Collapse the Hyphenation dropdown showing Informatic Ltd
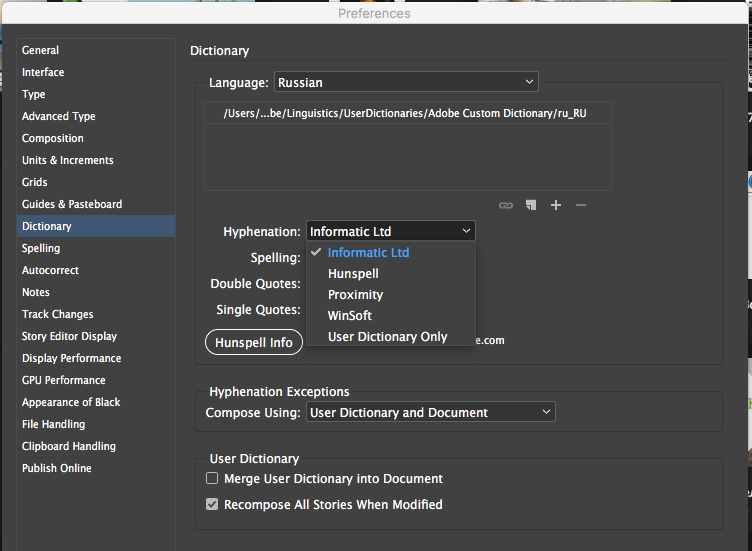Image resolution: width=752 pixels, height=551 pixels. [x=390, y=232]
